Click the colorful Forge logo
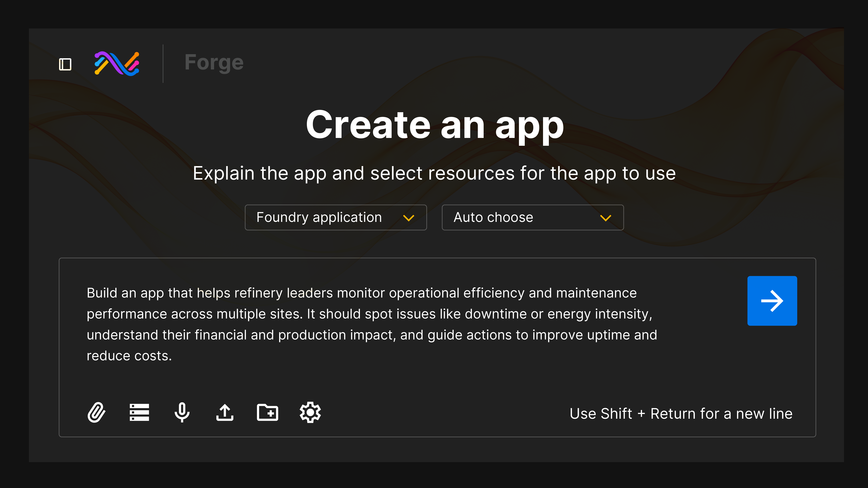The image size is (868, 488). point(117,63)
